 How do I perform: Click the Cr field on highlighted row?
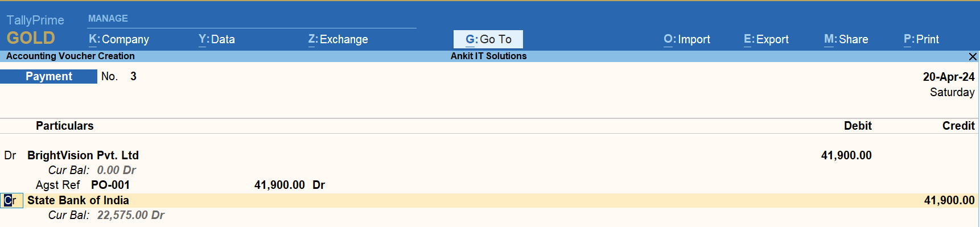tap(11, 200)
